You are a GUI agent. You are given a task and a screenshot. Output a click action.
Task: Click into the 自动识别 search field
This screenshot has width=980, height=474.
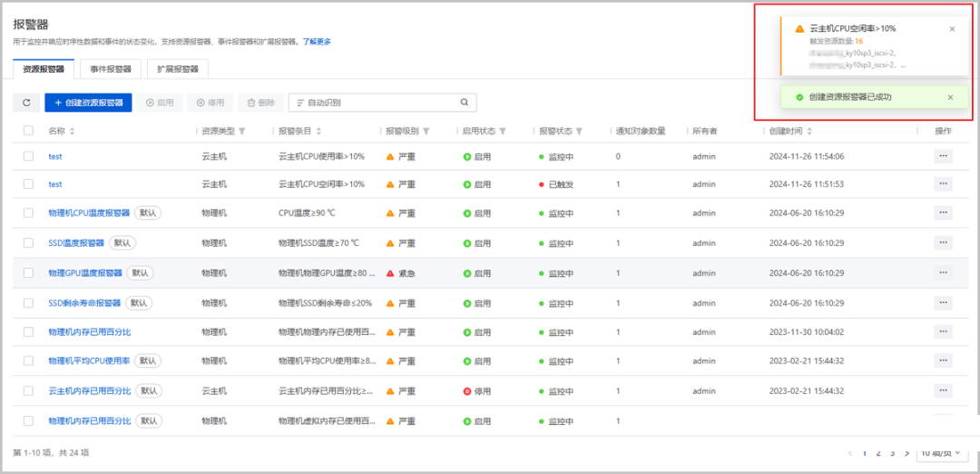(x=377, y=104)
